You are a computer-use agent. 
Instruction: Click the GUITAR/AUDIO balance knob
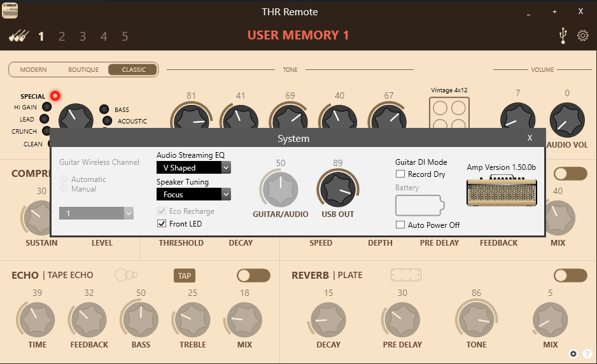coord(280,189)
